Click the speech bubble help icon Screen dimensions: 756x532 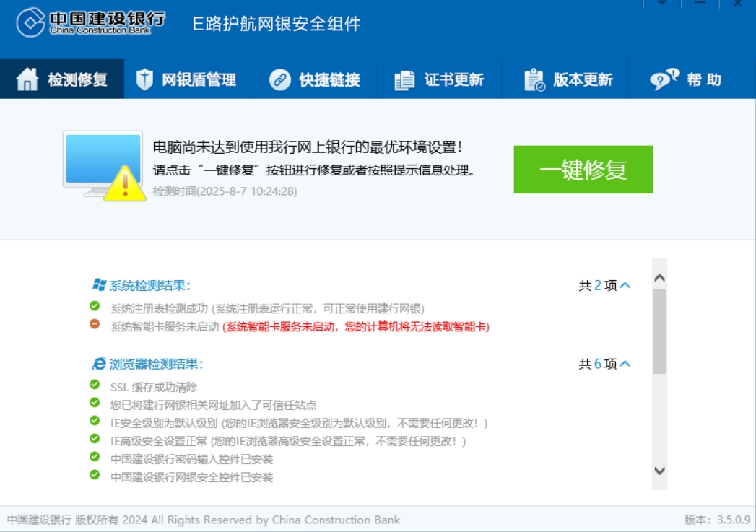664,79
